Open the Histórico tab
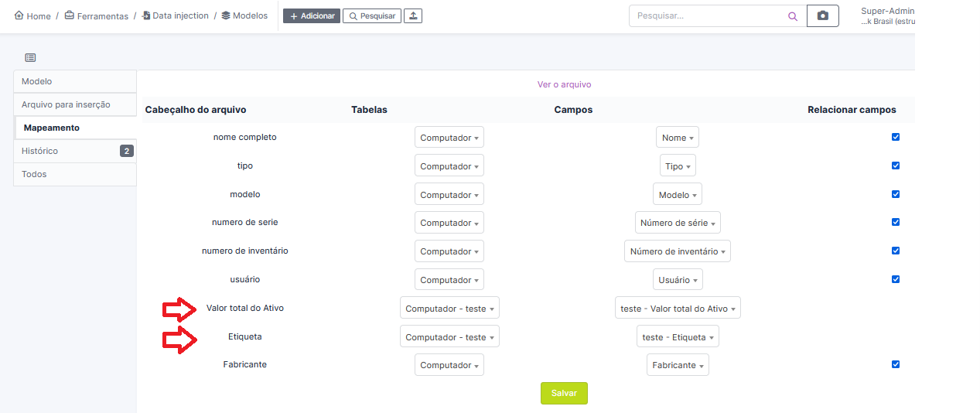 (75, 151)
